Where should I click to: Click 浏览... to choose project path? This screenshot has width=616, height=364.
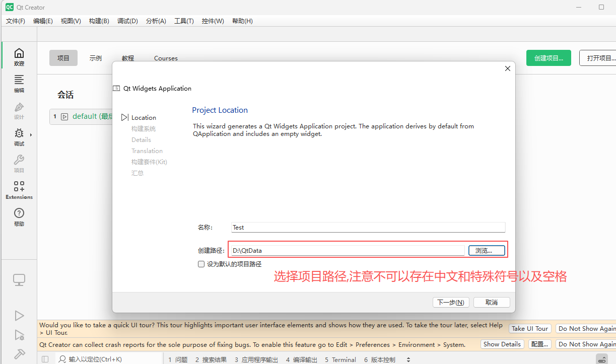487,250
